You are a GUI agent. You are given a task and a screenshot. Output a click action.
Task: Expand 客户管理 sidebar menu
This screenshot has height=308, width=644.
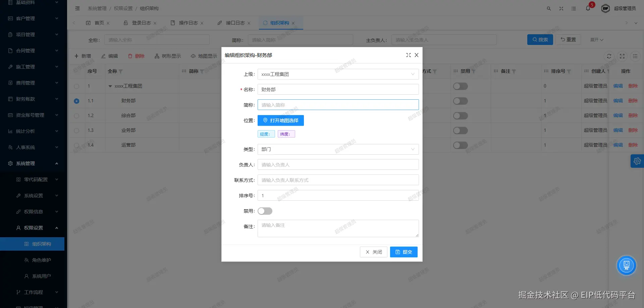click(x=32, y=18)
